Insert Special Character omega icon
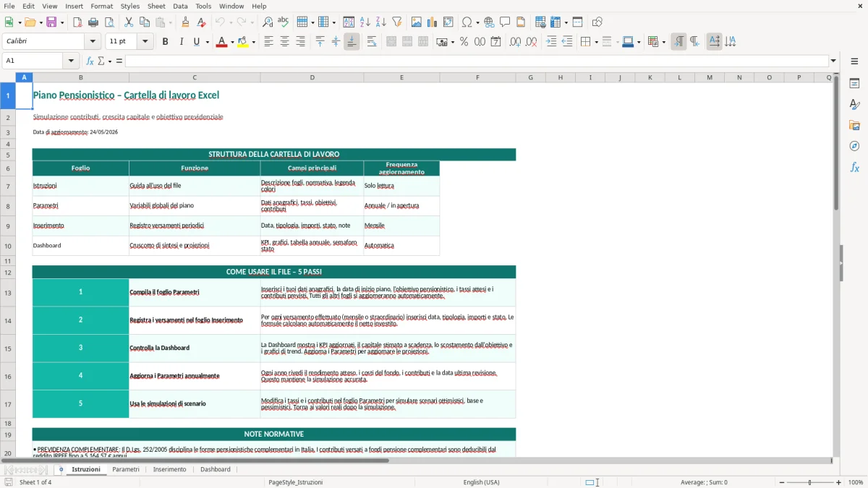The image size is (868, 488). (467, 22)
